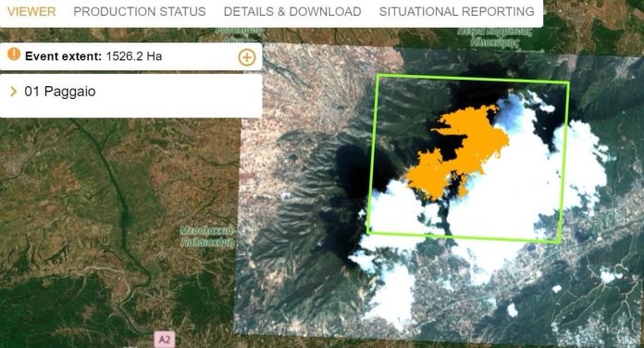Open DETAILS & DOWNLOAD tab

(292, 11)
